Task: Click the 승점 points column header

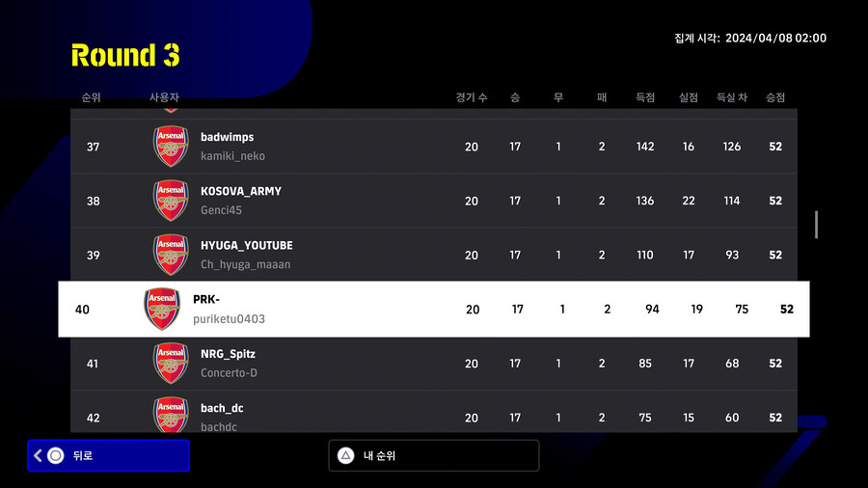Action: click(774, 97)
